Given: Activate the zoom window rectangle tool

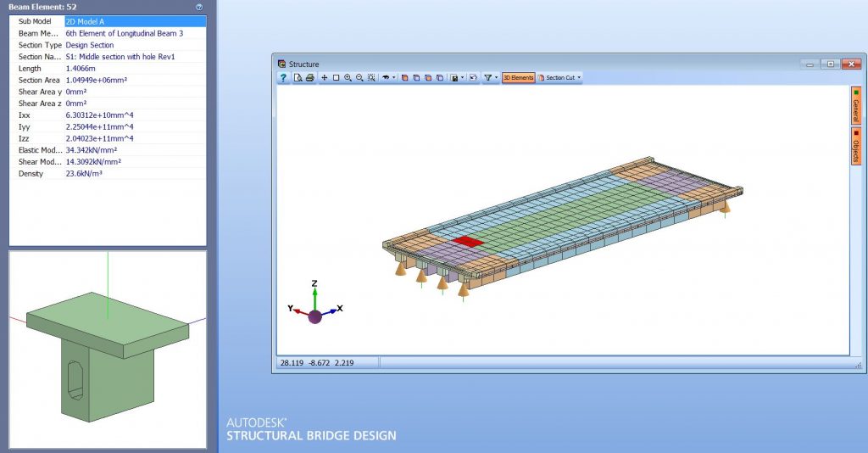Looking at the screenshot, I should [336, 77].
